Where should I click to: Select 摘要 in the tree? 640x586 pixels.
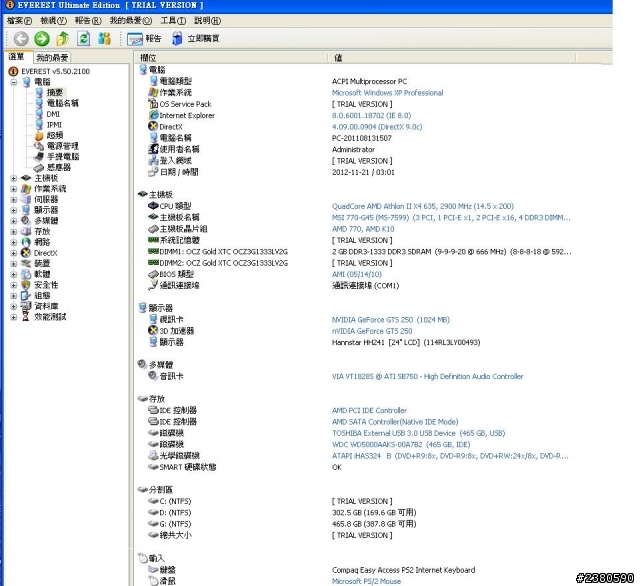[x=55, y=93]
